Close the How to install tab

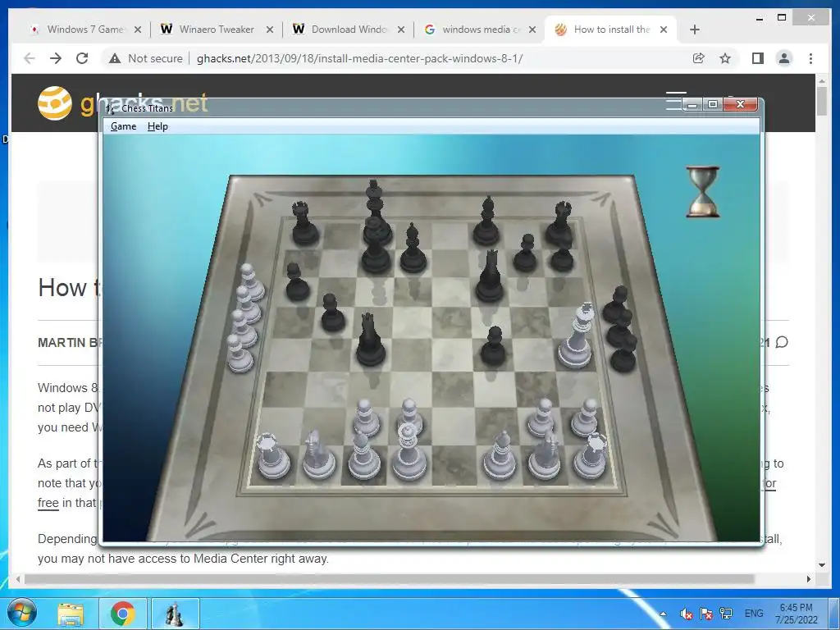664,30
